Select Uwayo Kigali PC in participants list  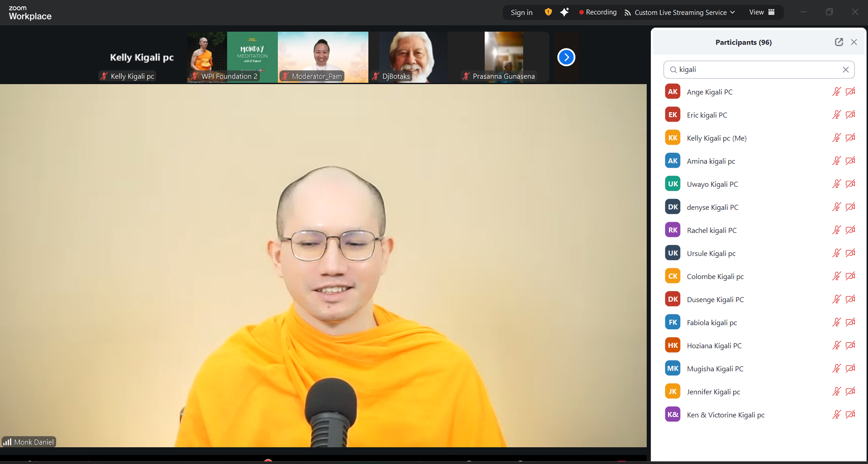pyautogui.click(x=712, y=184)
